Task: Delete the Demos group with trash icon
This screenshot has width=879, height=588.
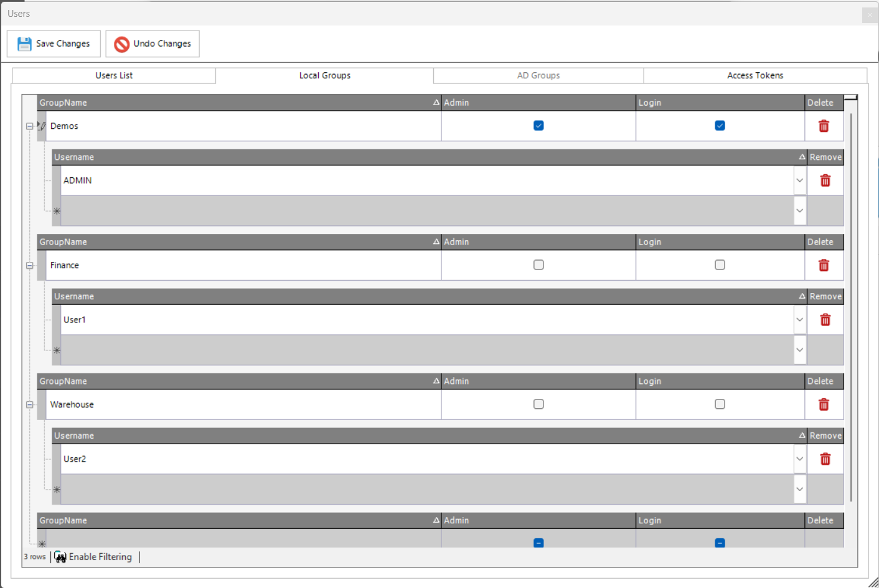Action: point(824,126)
